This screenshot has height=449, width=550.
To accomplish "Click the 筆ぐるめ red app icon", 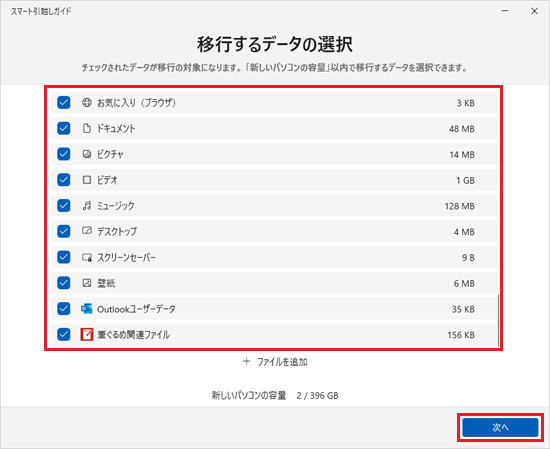I will [x=87, y=334].
